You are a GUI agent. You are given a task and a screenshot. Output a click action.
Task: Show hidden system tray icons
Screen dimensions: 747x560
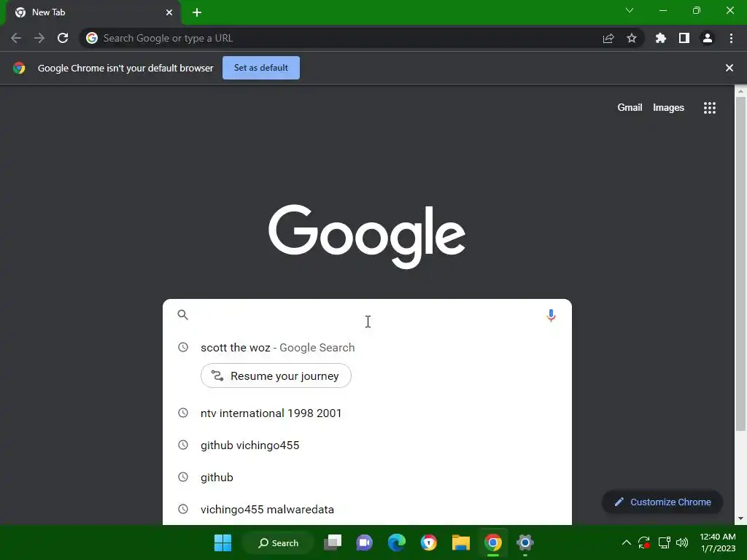click(627, 542)
